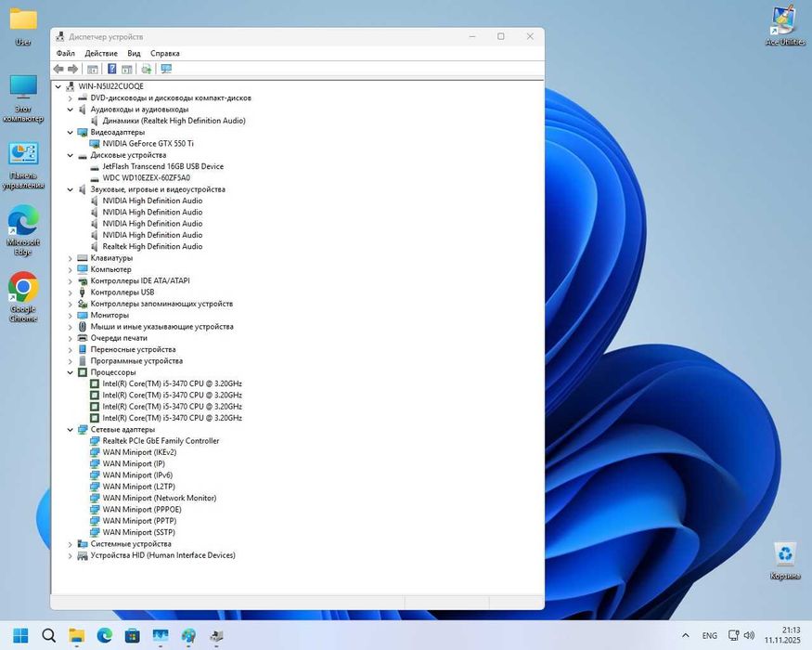Select Динамики (Realtek High Definition Audio)
The height and width of the screenshot is (650, 812).
point(174,121)
